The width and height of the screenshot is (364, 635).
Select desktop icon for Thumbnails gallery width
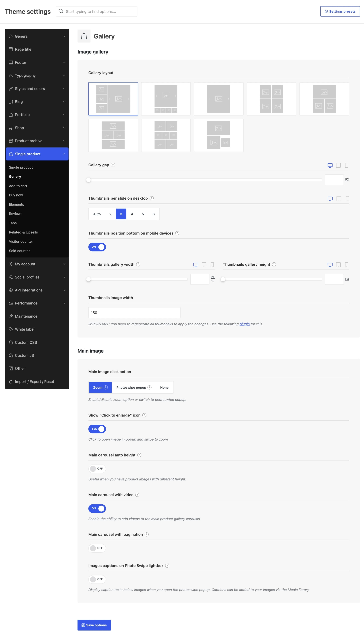pyautogui.click(x=196, y=265)
